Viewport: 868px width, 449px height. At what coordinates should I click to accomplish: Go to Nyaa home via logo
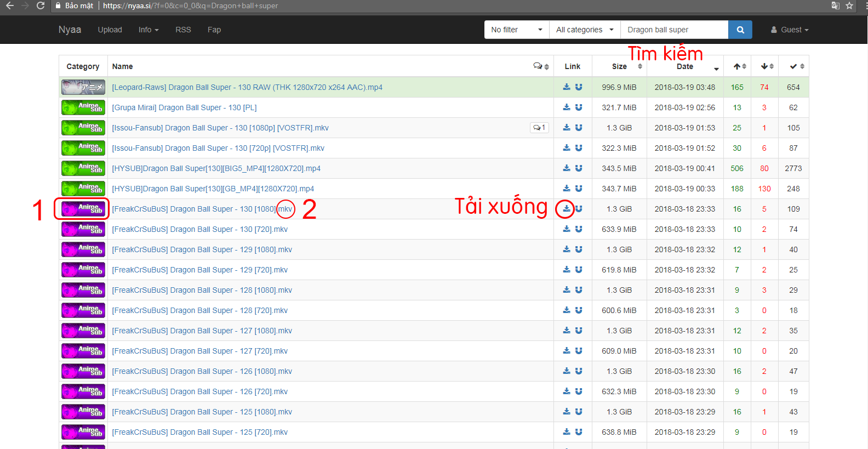tap(70, 30)
